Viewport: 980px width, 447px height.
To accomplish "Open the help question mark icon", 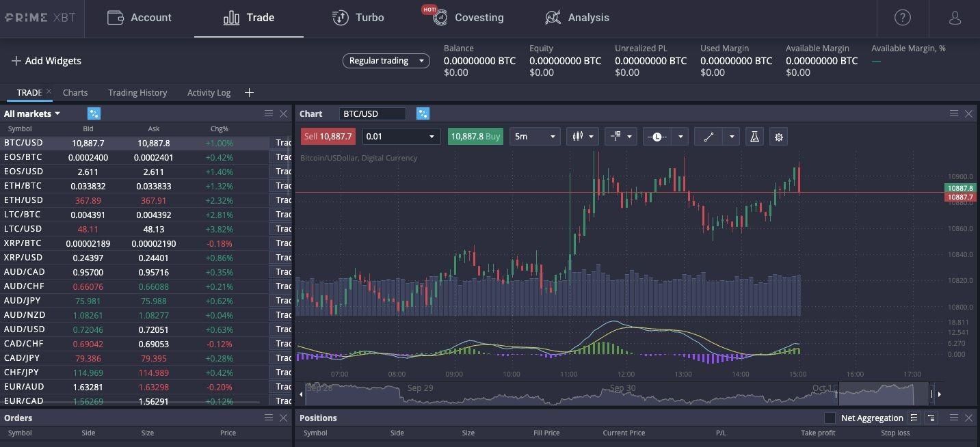I will pos(902,18).
